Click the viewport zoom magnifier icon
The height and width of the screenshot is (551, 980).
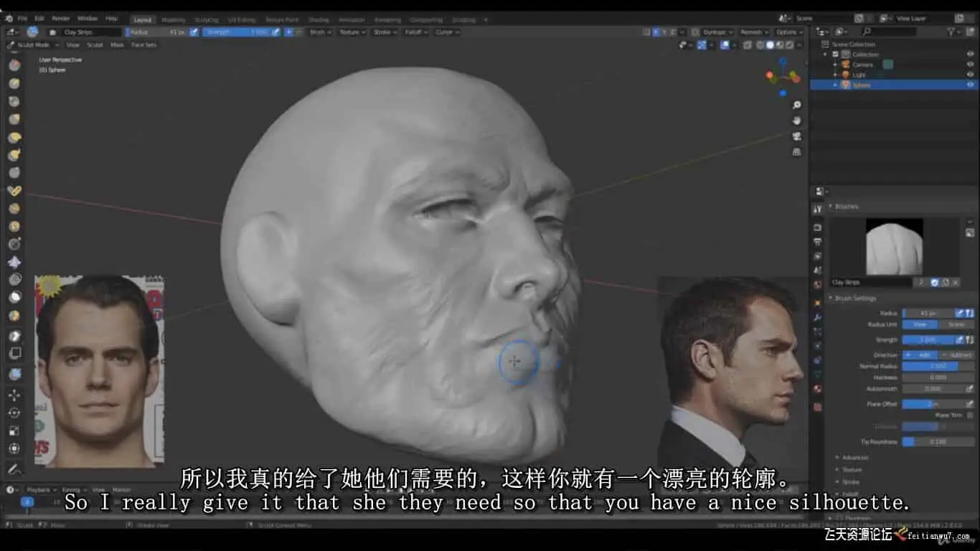pos(796,105)
